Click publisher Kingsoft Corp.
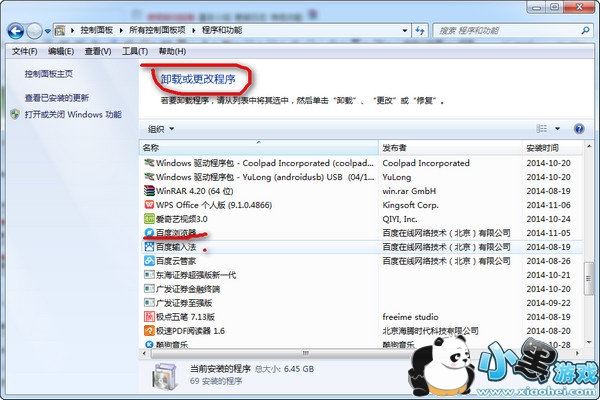 410,205
